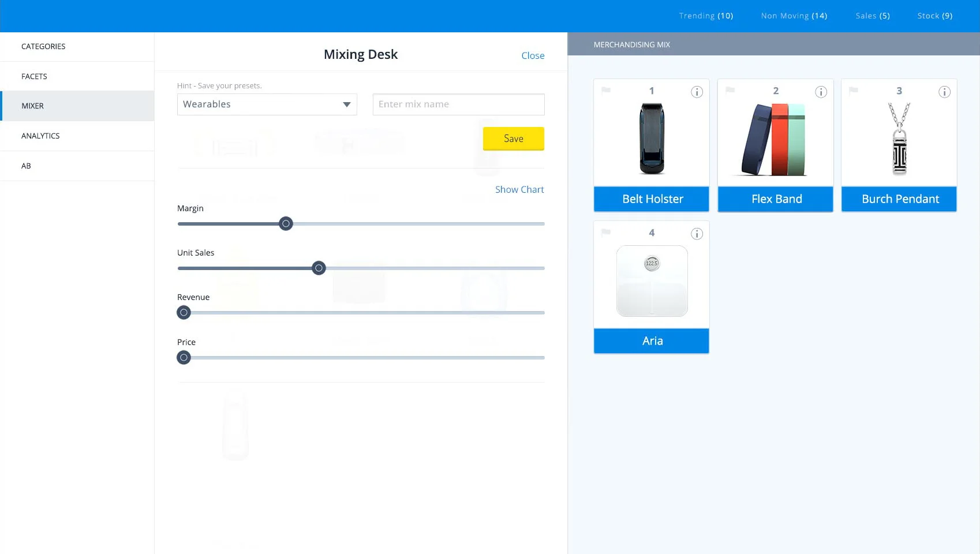View Stock (9) items
This screenshot has width=980, height=554.
pos(935,16)
